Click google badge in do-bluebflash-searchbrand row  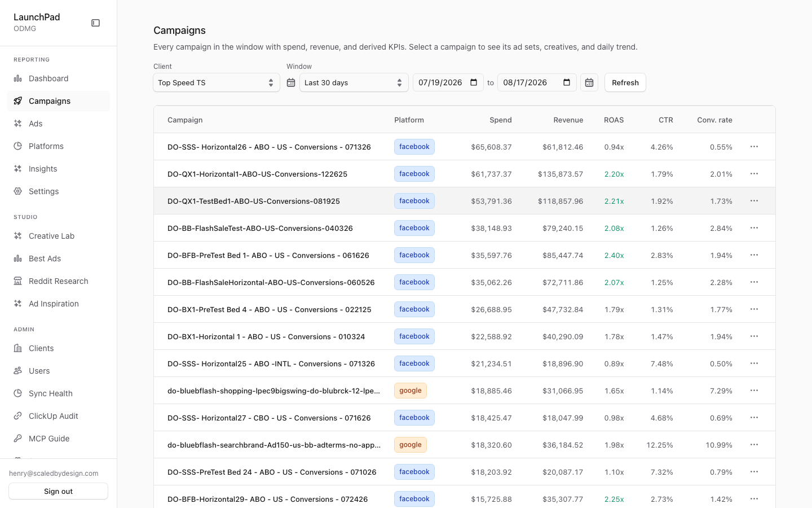[x=411, y=445]
